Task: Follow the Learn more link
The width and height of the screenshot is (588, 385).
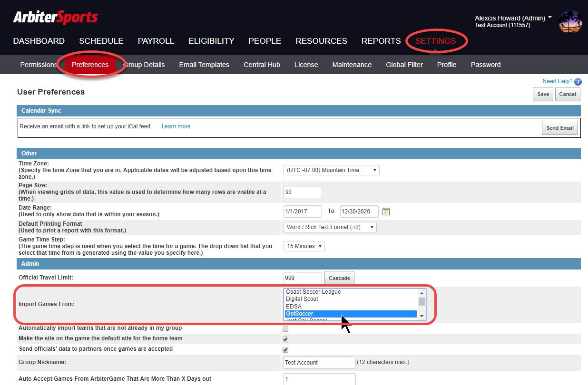Action: pos(176,126)
